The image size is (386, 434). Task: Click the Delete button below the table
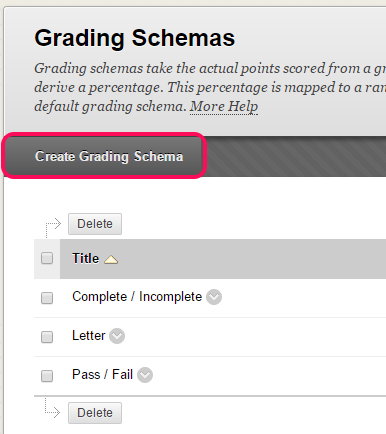(95, 413)
